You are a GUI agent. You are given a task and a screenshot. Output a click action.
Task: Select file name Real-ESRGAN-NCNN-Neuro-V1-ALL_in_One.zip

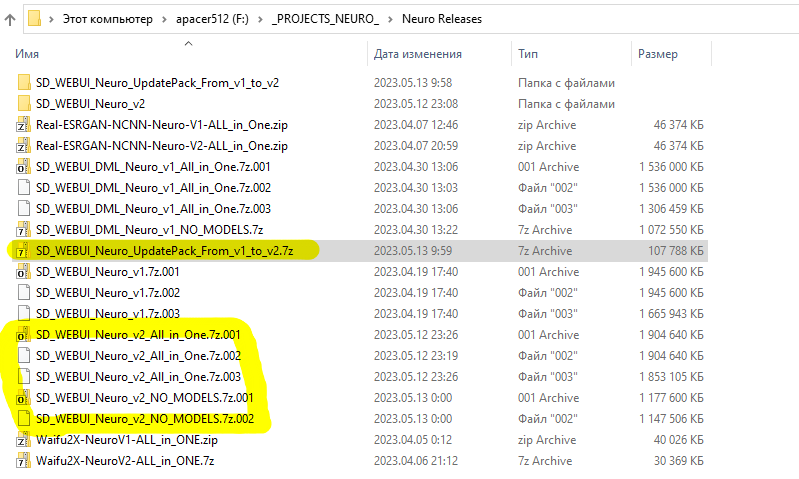click(x=162, y=125)
